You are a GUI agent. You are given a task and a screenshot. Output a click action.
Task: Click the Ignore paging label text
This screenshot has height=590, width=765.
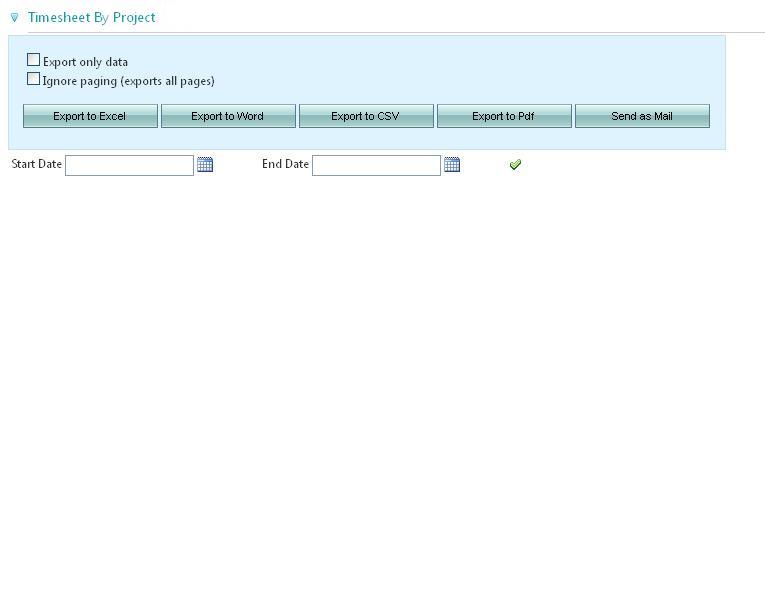129,81
